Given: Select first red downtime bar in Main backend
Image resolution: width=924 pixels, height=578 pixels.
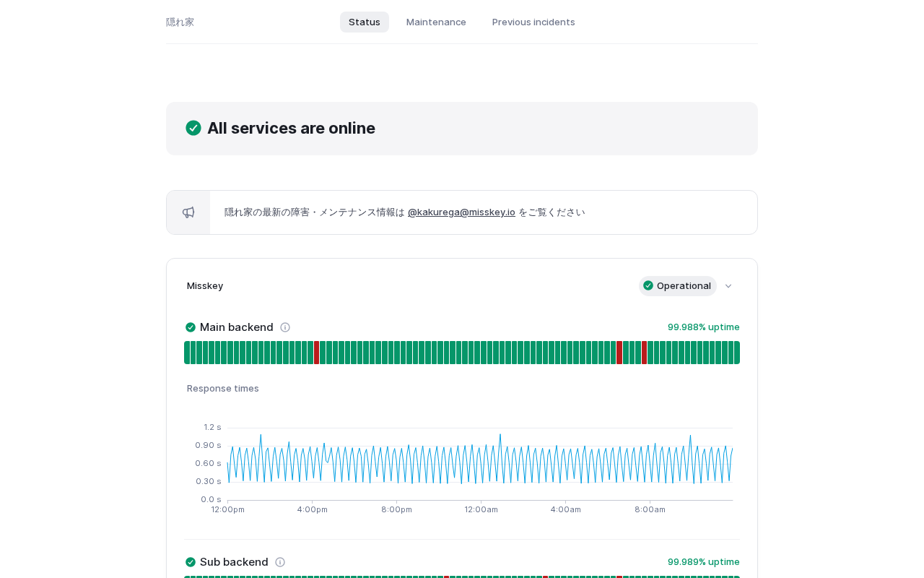Looking at the screenshot, I should click(x=316, y=353).
